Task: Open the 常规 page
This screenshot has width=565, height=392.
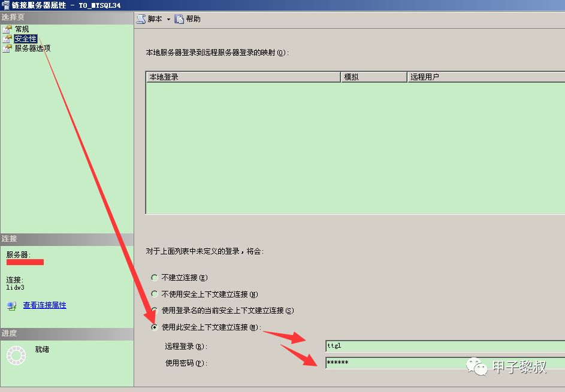Action: [22, 29]
